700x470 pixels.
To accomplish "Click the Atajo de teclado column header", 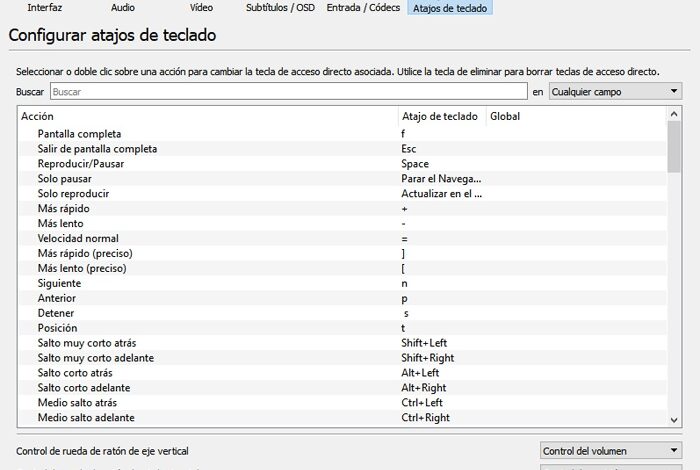I will click(x=441, y=117).
